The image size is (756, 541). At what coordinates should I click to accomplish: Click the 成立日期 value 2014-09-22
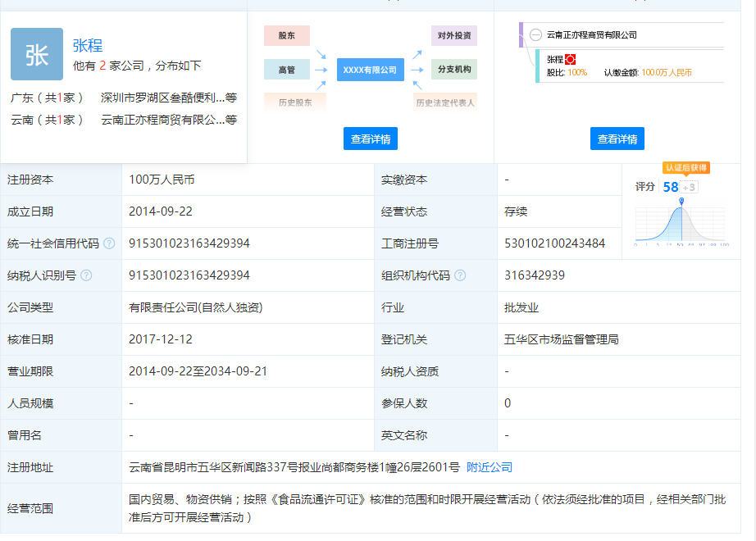[161, 211]
